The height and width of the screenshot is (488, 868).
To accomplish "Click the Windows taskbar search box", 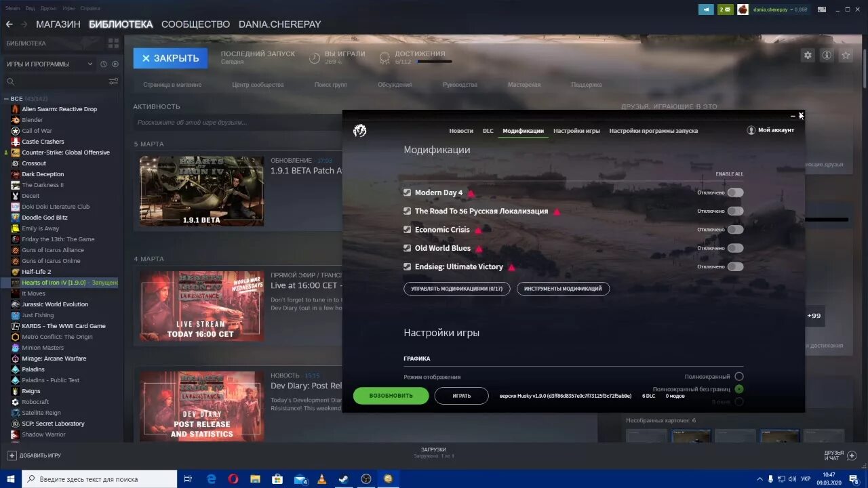I will click(x=99, y=479).
